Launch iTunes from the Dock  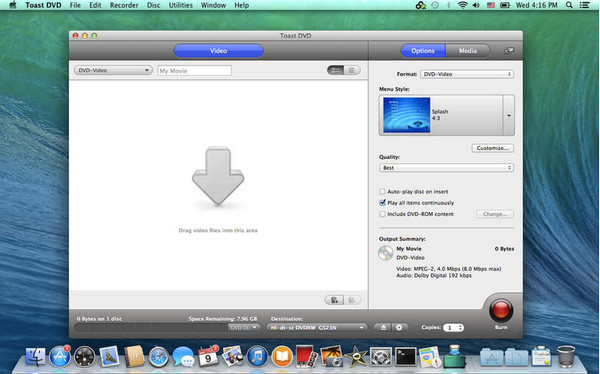[257, 357]
